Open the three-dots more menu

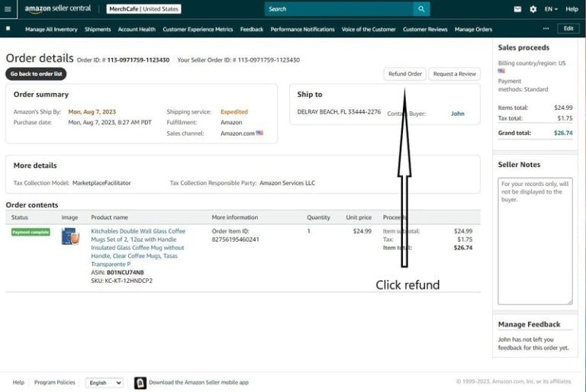[546, 29]
